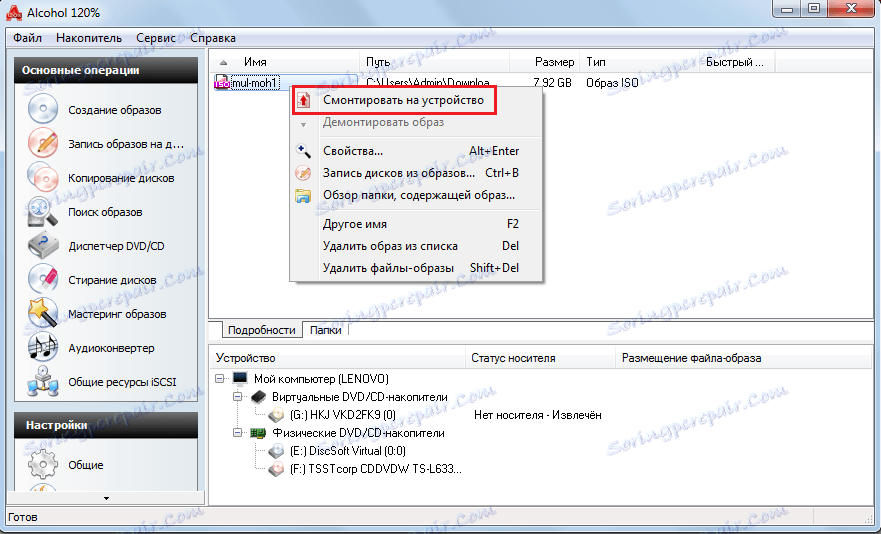The width and height of the screenshot is (881, 534).
Task: Open Общие ресурсы iSCSI link
Action: point(122,382)
